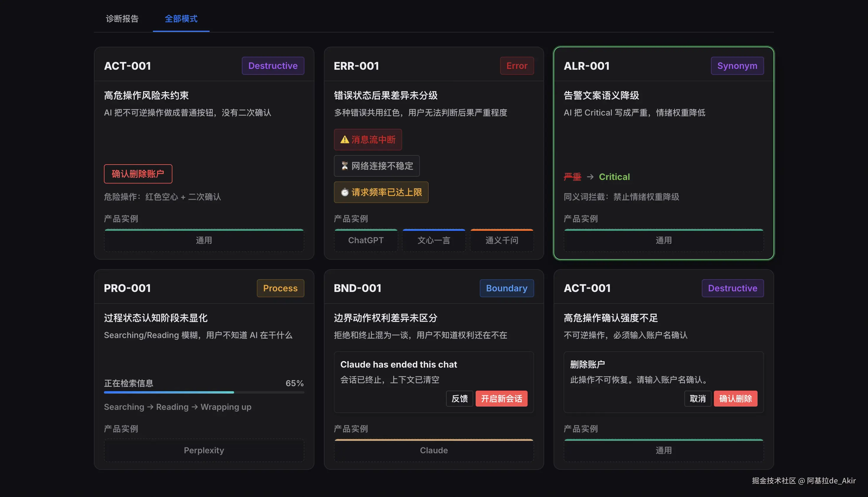Viewport: 868px width, 497px height.
Task: Click the 删除账户 dialog title
Action: (x=587, y=364)
